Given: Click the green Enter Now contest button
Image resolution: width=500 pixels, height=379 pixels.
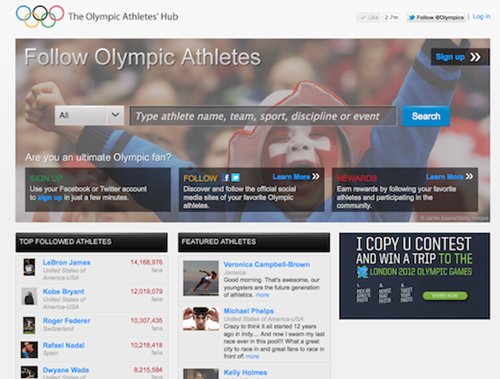Looking at the screenshot, I should [445, 296].
